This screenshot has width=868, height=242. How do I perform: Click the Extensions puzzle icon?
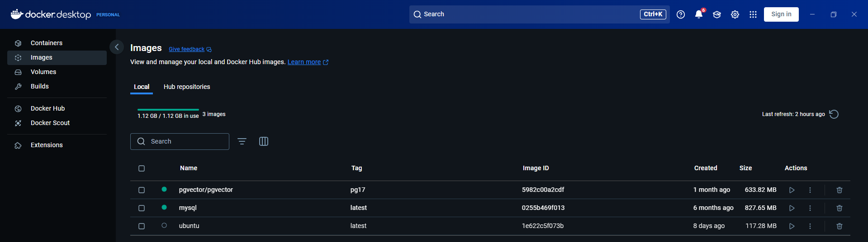(18, 145)
